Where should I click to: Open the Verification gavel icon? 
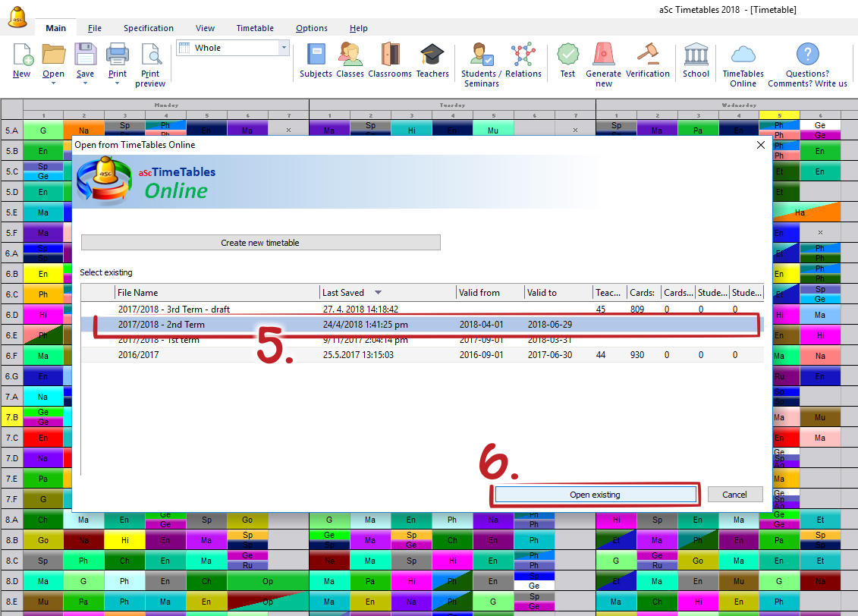point(647,55)
